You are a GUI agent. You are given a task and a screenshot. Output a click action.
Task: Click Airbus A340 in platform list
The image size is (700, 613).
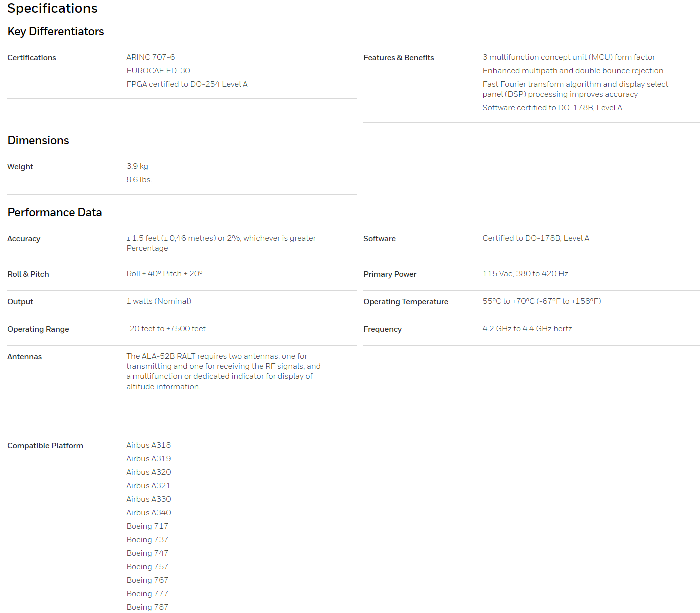pos(149,513)
